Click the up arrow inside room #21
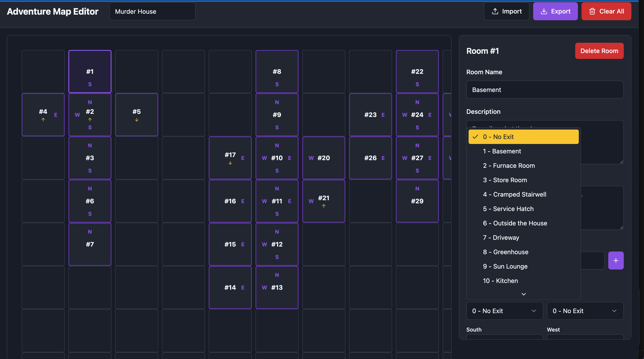The width and height of the screenshot is (644, 359). coord(324,206)
